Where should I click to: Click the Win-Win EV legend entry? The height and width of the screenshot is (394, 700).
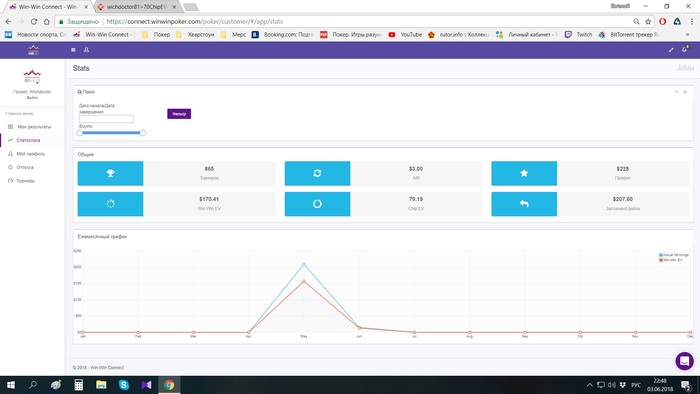pos(671,260)
